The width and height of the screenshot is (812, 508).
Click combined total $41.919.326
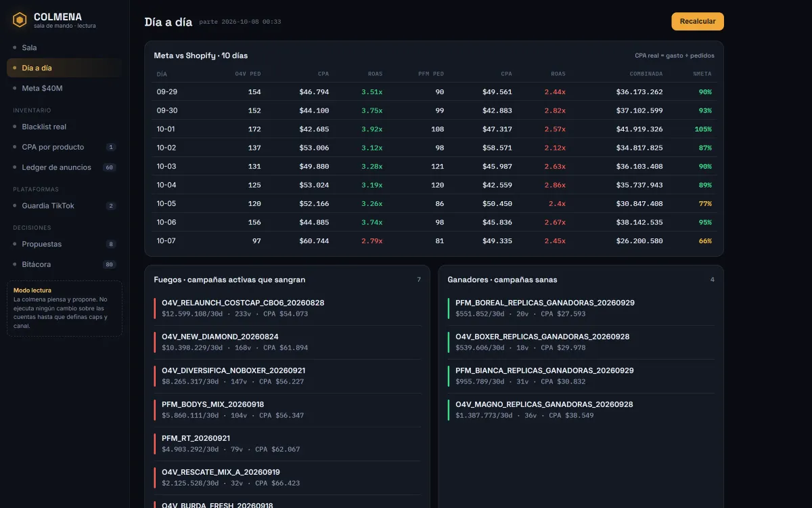pos(639,129)
